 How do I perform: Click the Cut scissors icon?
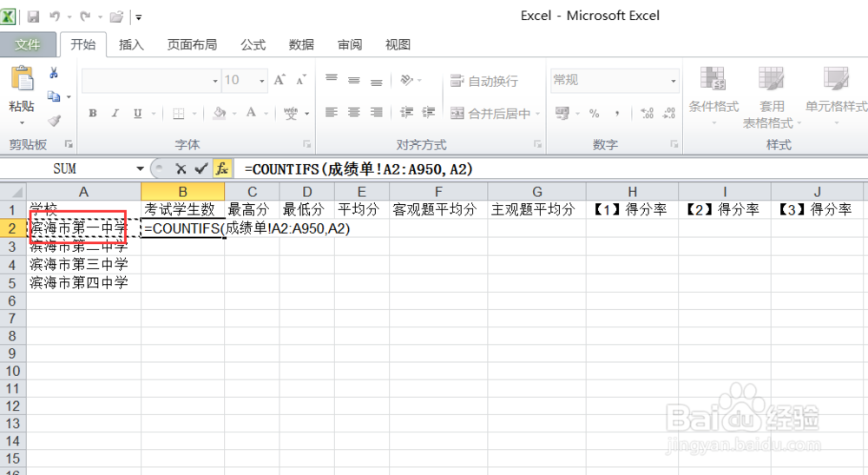54,73
